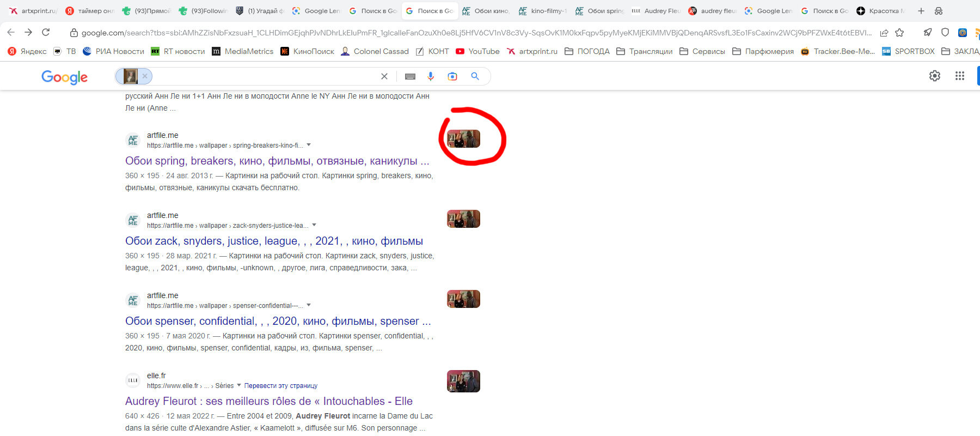
Task: Open thumbnail beside the spenser confidential result
Action: 463,299
